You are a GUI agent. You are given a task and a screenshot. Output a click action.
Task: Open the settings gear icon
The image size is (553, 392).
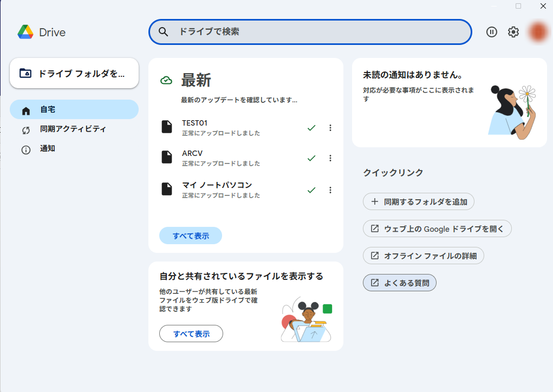coord(513,32)
